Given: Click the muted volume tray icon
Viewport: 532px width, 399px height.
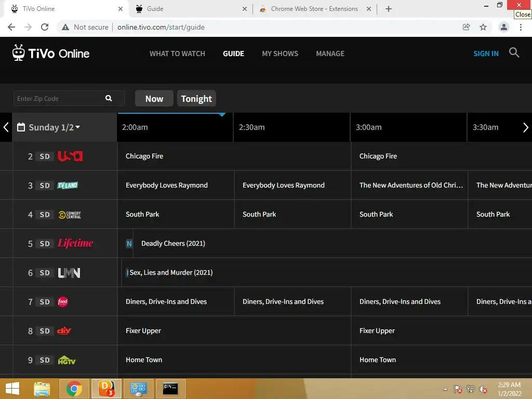Looking at the screenshot, I should 483,389.
